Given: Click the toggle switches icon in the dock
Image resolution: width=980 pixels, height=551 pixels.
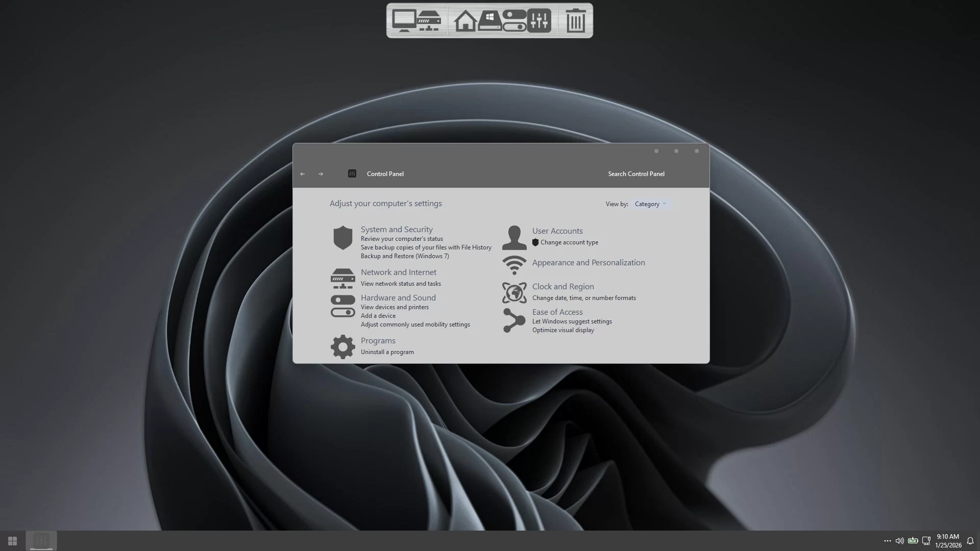Looking at the screenshot, I should tap(514, 21).
